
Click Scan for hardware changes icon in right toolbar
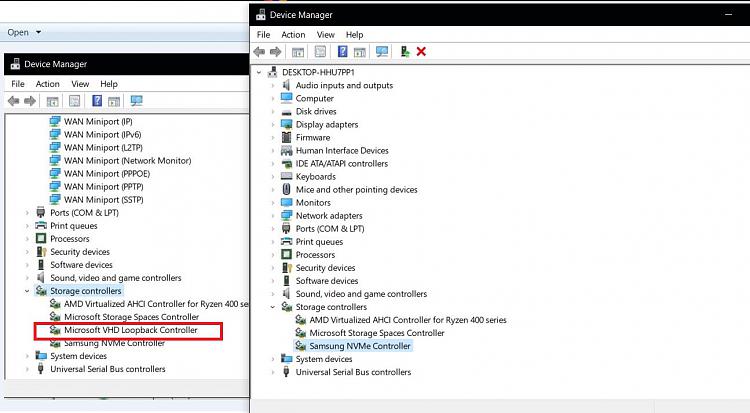point(382,52)
